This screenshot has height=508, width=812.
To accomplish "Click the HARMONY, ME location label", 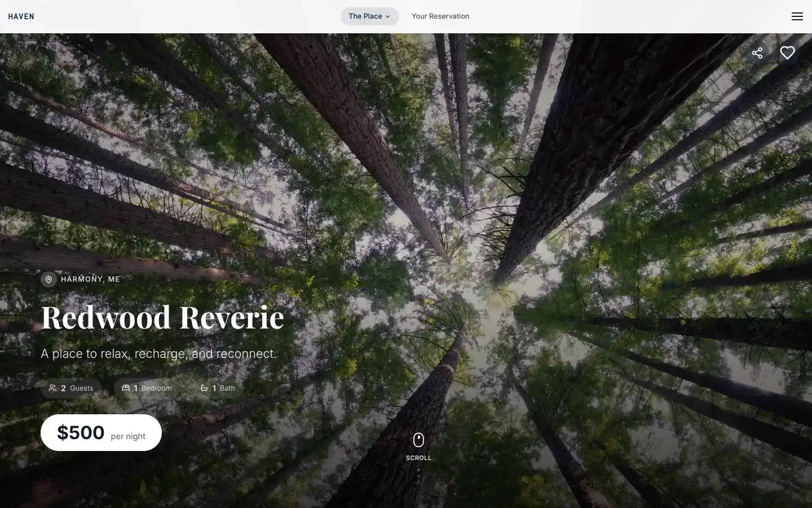I will coord(90,279).
